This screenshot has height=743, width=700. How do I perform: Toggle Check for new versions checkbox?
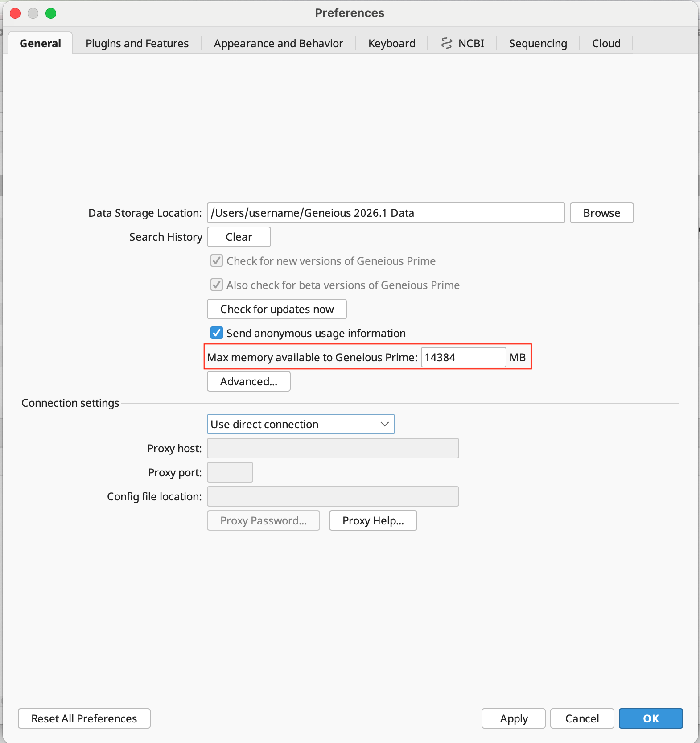(217, 261)
